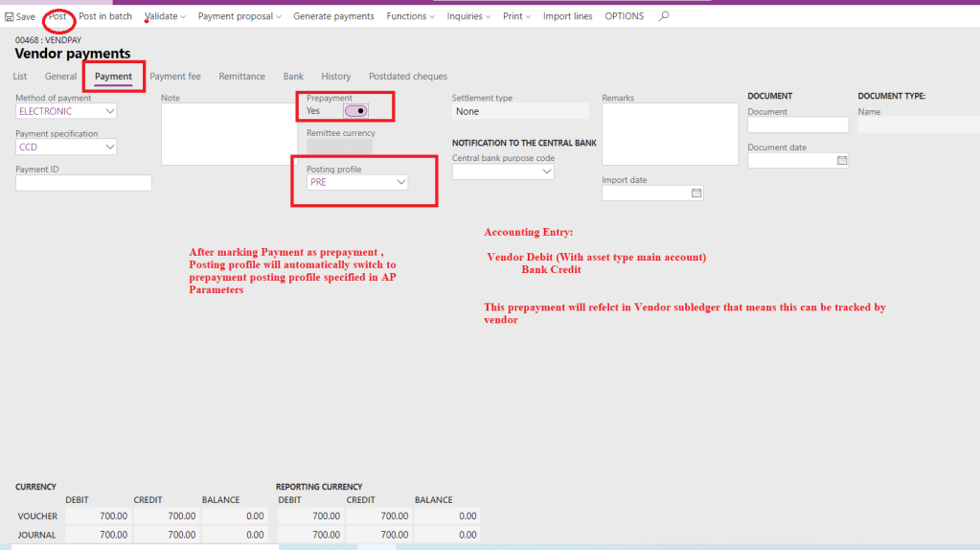Expand the Method of payment dropdown
Screen dimensions: 980x550
pyautogui.click(x=110, y=112)
